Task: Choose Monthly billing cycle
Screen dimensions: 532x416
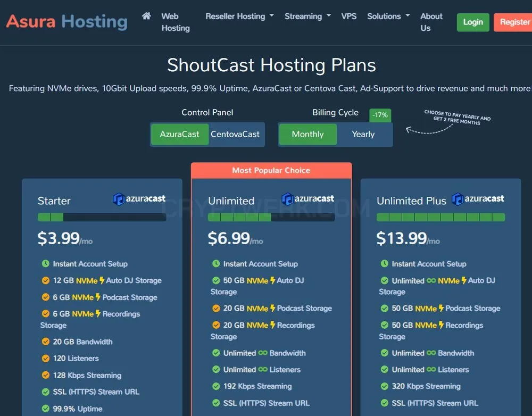Action: pos(307,135)
